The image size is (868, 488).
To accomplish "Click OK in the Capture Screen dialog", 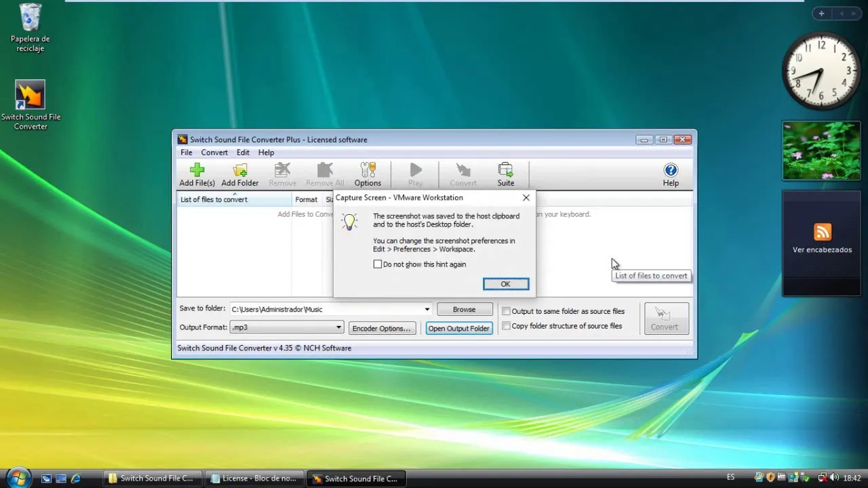I will click(506, 284).
